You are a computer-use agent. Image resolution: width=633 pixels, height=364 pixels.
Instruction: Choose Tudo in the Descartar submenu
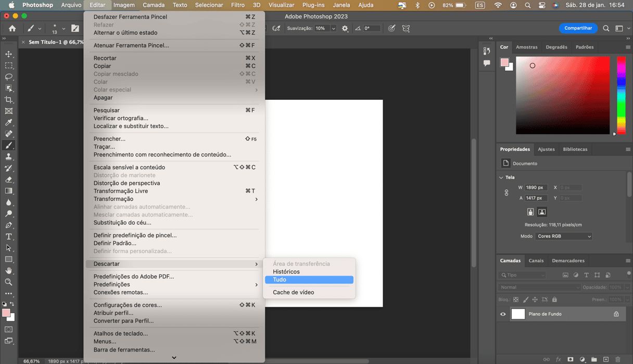tap(309, 280)
